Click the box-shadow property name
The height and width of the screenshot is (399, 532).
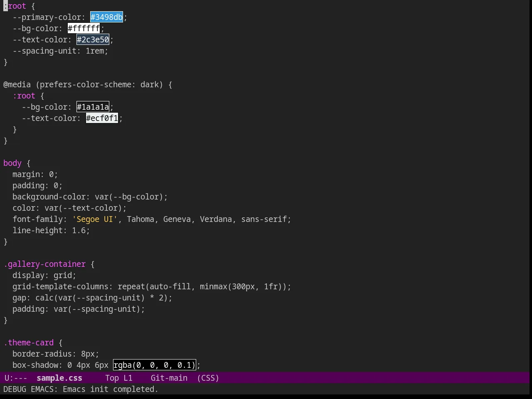pyautogui.click(x=35, y=365)
